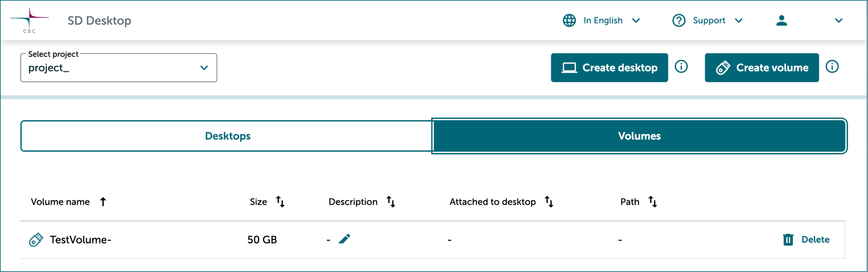Toggle sorting on Description column
868x272 pixels.
coord(391,202)
